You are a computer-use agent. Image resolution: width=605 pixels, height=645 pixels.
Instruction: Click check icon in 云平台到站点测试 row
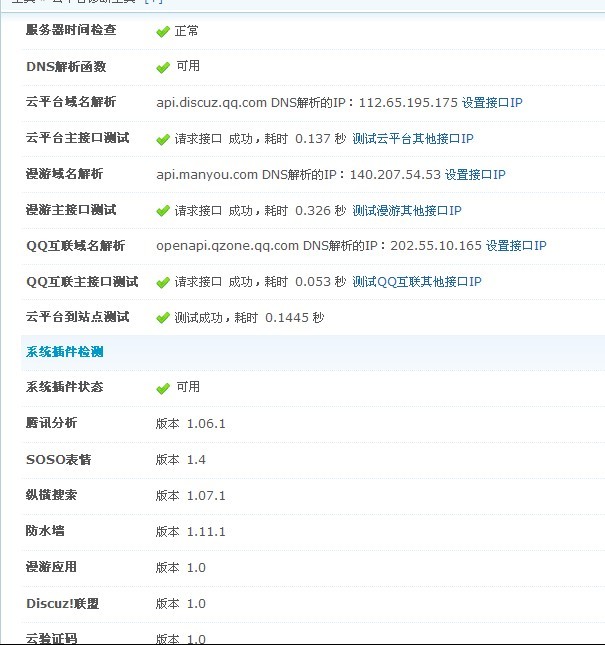tap(163, 318)
